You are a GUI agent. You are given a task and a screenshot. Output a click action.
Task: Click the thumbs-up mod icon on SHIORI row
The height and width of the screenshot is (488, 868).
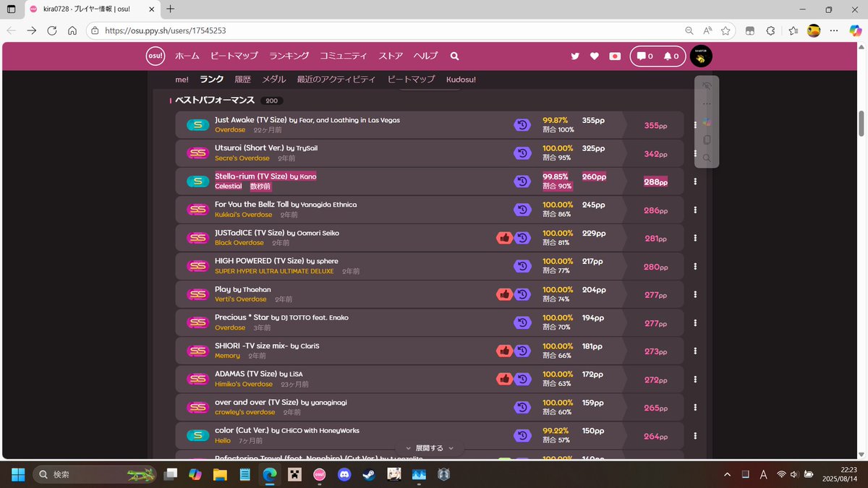pyautogui.click(x=505, y=351)
